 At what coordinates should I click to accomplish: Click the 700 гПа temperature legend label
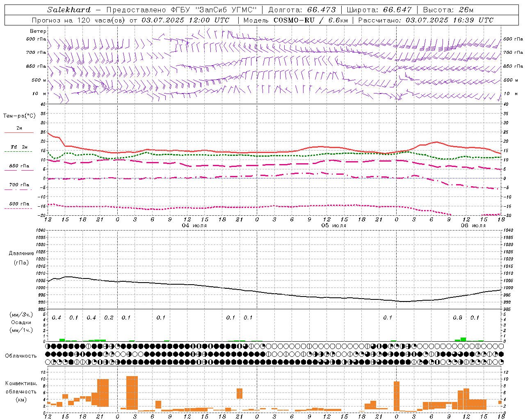[19, 185]
